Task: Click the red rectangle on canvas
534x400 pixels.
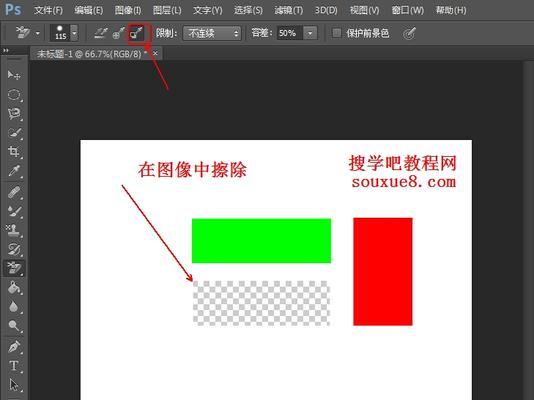Action: tap(383, 272)
